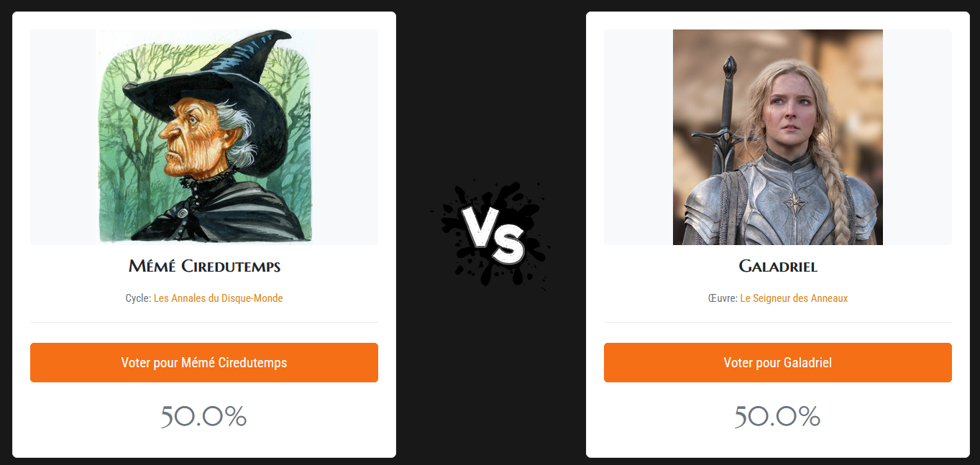Viewport: 980px width, 465px height.
Task: Click the Galadriel photo
Action: coord(778,137)
